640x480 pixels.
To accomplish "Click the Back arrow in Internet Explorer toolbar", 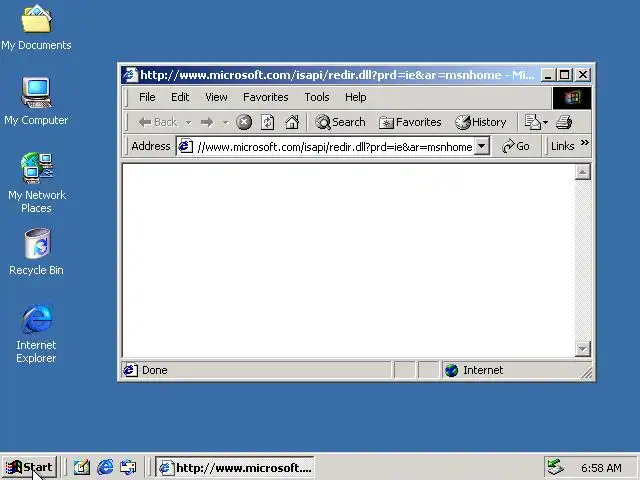I will tap(157, 122).
